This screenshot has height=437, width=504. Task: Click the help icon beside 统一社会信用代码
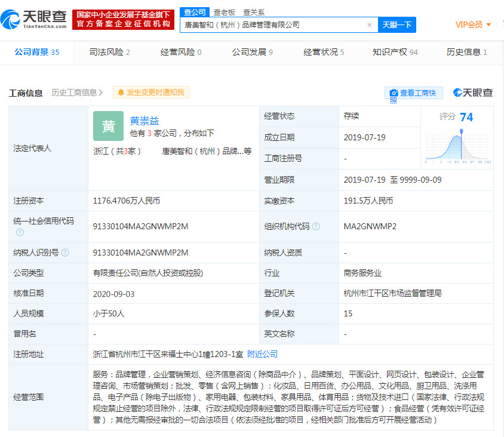[x=20, y=232]
